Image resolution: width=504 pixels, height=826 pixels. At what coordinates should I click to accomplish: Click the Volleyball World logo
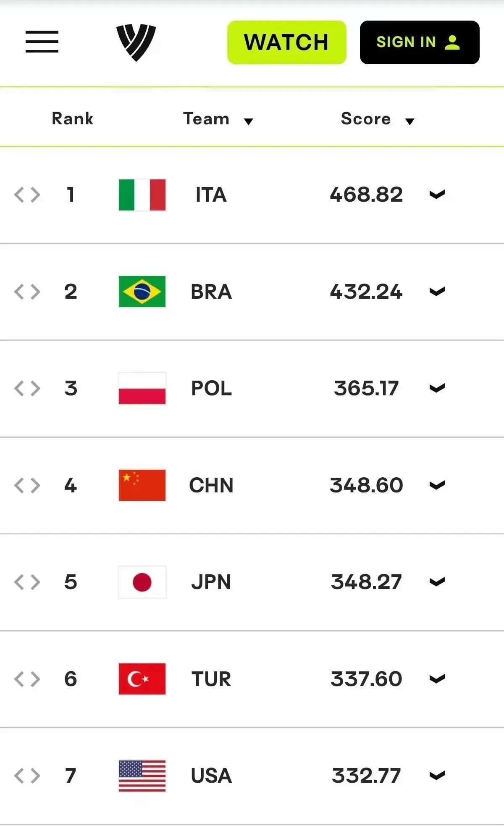136,42
